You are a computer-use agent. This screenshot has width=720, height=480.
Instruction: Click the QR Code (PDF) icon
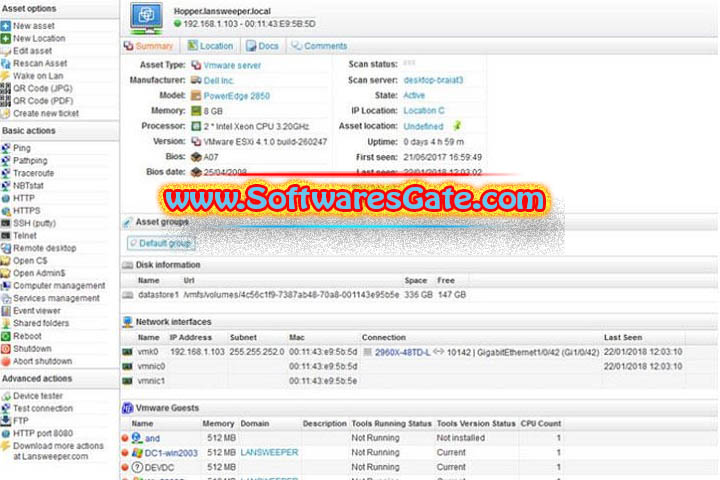point(6,101)
